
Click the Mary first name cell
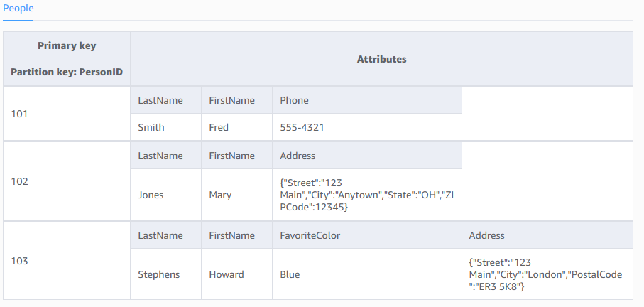220,195
